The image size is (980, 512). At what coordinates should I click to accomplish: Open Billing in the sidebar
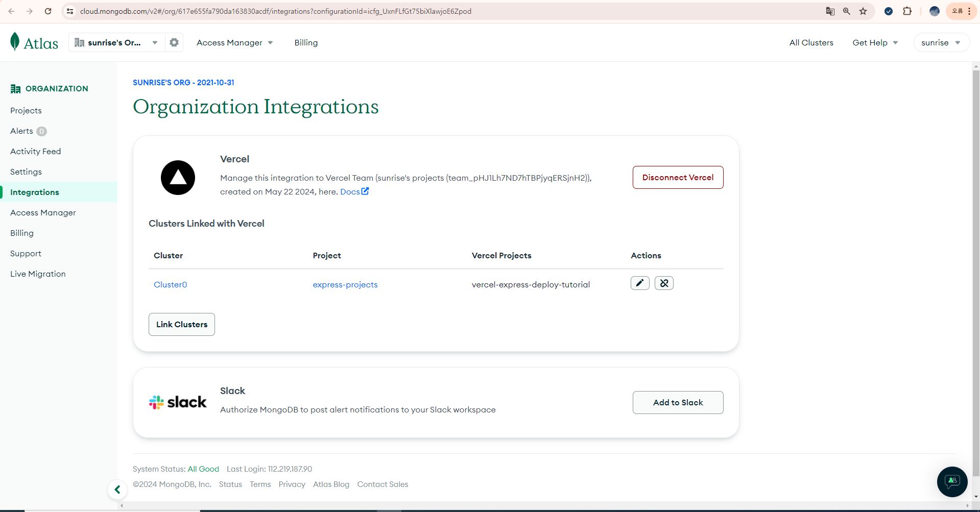point(22,233)
